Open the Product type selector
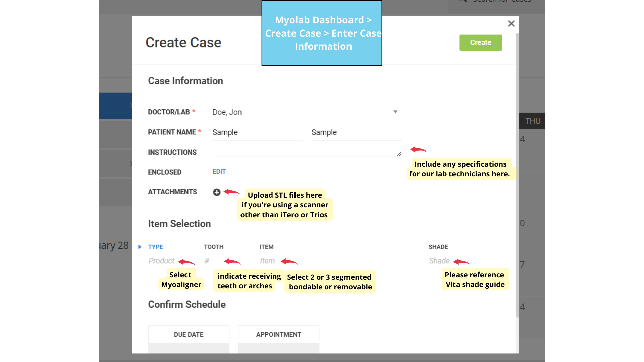Viewport: 644px width, 362px height. coord(161,261)
